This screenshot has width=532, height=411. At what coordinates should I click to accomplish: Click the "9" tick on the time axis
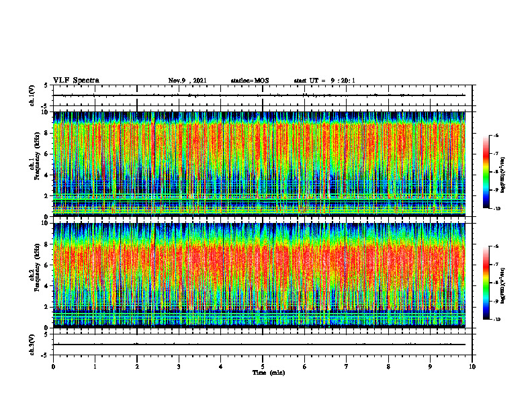coord(430,367)
